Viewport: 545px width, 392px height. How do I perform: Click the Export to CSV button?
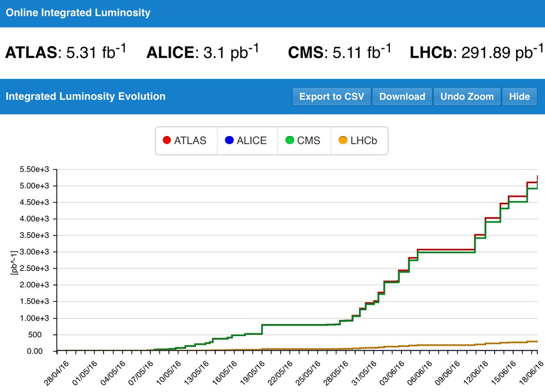point(332,97)
